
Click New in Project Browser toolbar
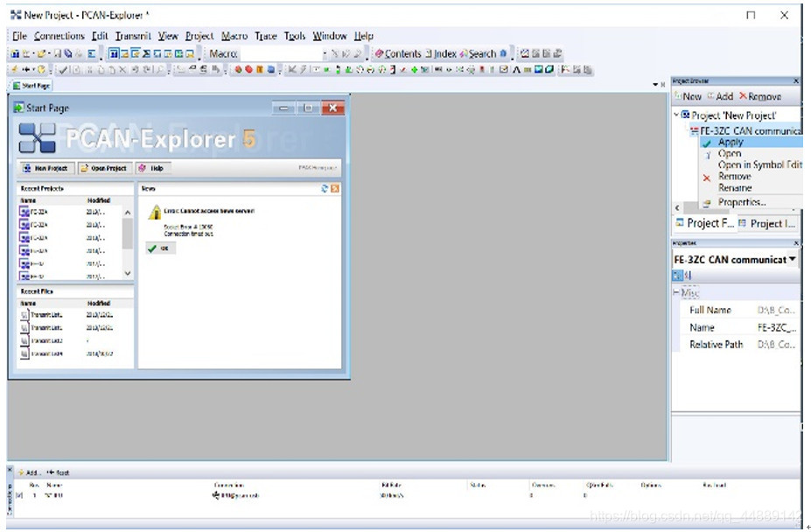(688, 96)
